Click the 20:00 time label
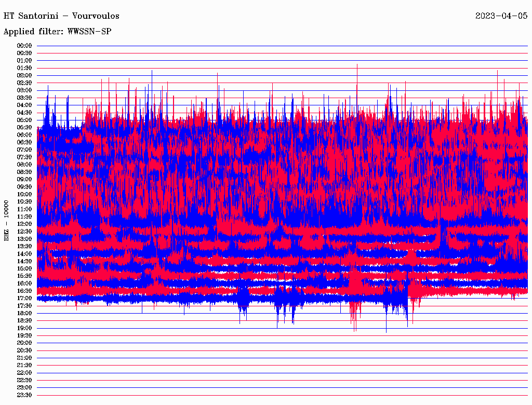The height and width of the screenshot is (405, 532). pos(24,343)
